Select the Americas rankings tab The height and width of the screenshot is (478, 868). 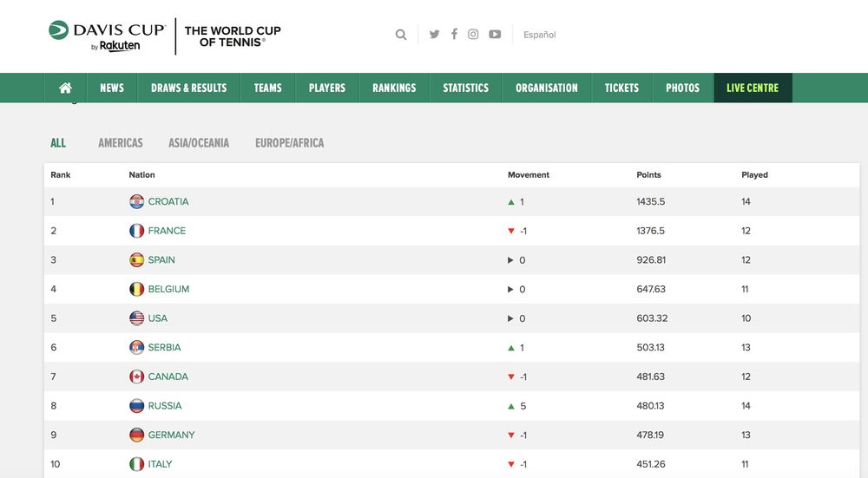click(x=121, y=143)
